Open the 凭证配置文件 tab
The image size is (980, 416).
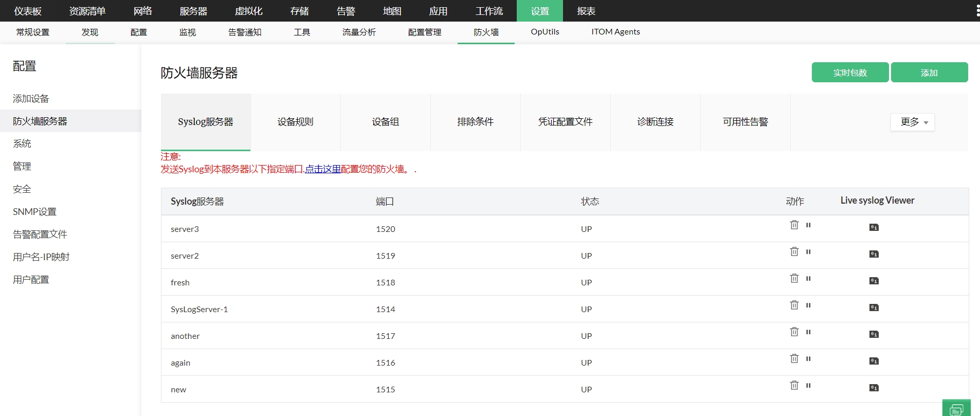pyautogui.click(x=566, y=122)
